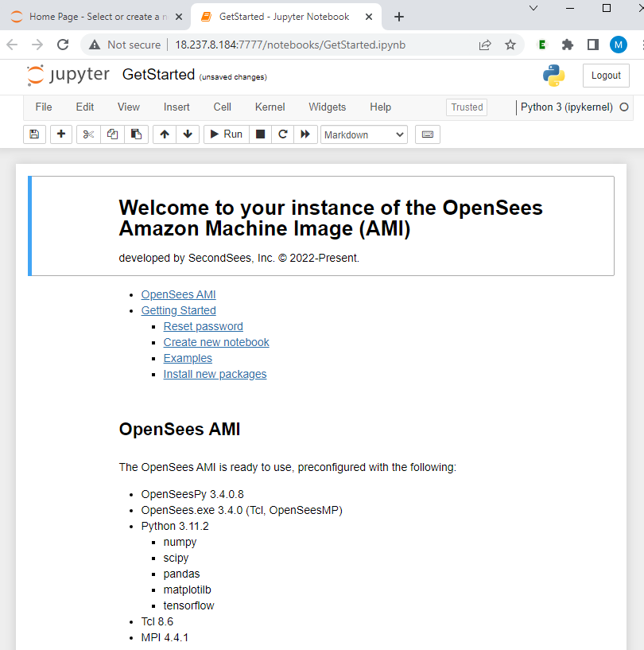Screen dimensions: 644x650
Task: Run the selected cell
Action: (227, 134)
